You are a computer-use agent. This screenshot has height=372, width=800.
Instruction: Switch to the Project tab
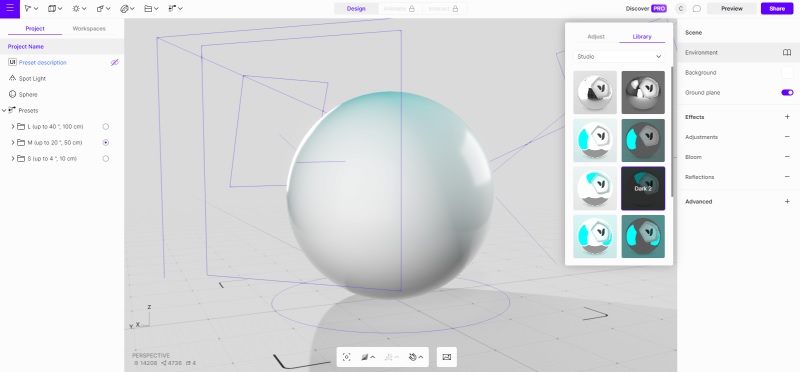pos(35,29)
